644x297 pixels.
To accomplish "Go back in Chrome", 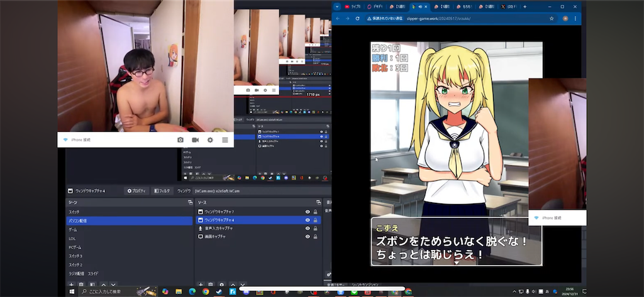I will click(x=337, y=18).
